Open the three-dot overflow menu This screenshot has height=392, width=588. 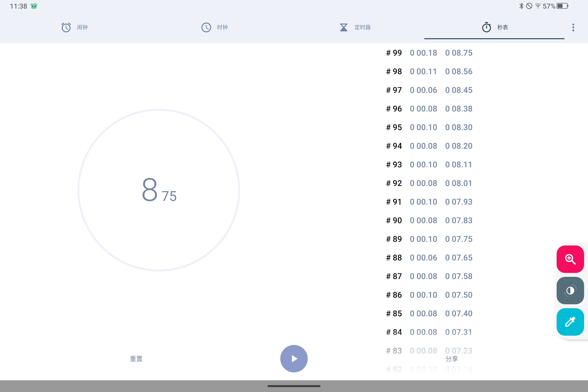coord(573,27)
